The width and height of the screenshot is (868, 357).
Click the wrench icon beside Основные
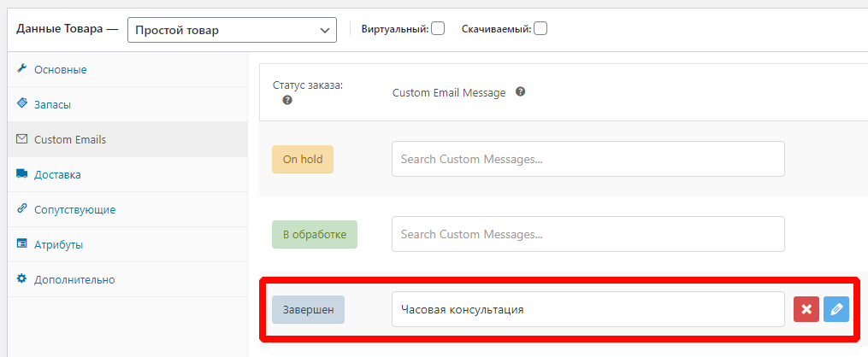[x=22, y=69]
